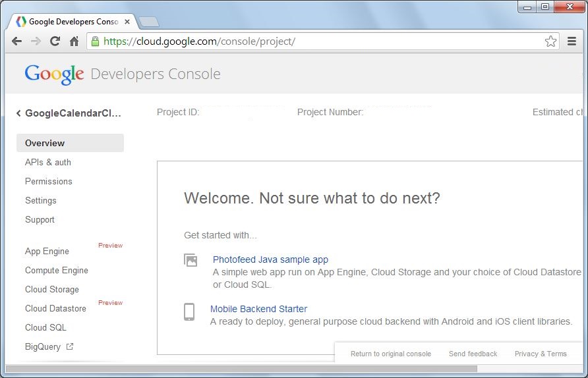Open Privacy & Terms link
This screenshot has height=378, width=588.
(541, 354)
